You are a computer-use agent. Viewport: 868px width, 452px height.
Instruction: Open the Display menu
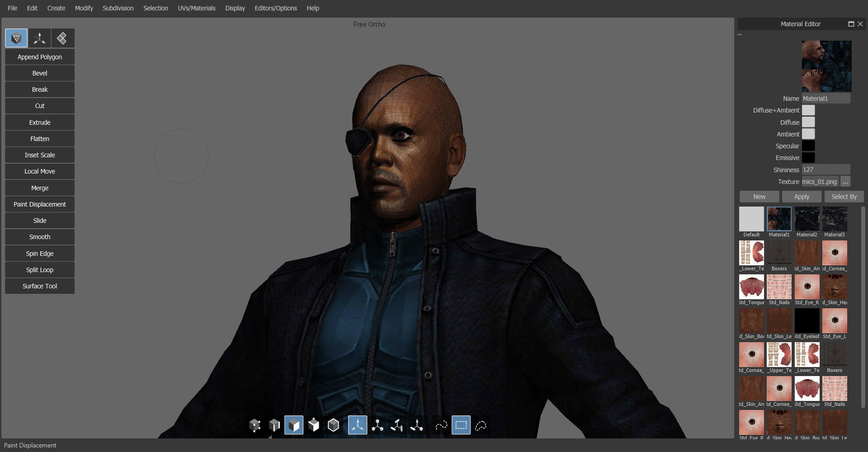click(x=235, y=8)
